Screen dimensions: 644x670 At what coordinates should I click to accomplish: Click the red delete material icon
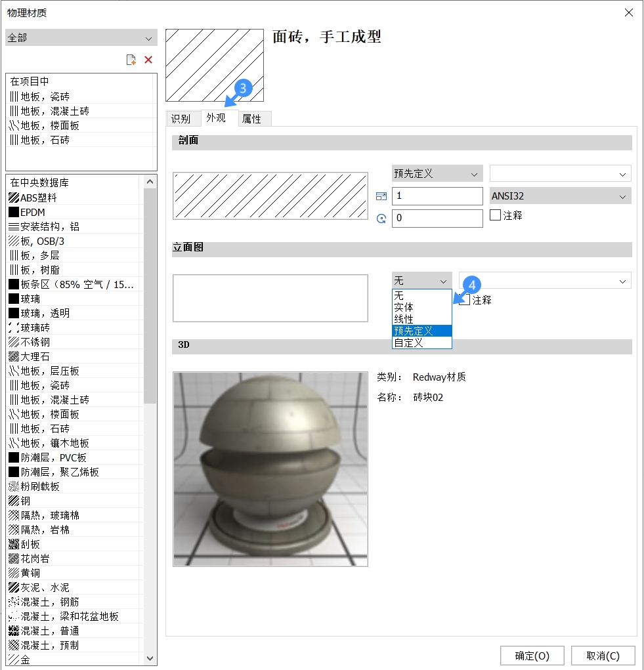(148, 60)
